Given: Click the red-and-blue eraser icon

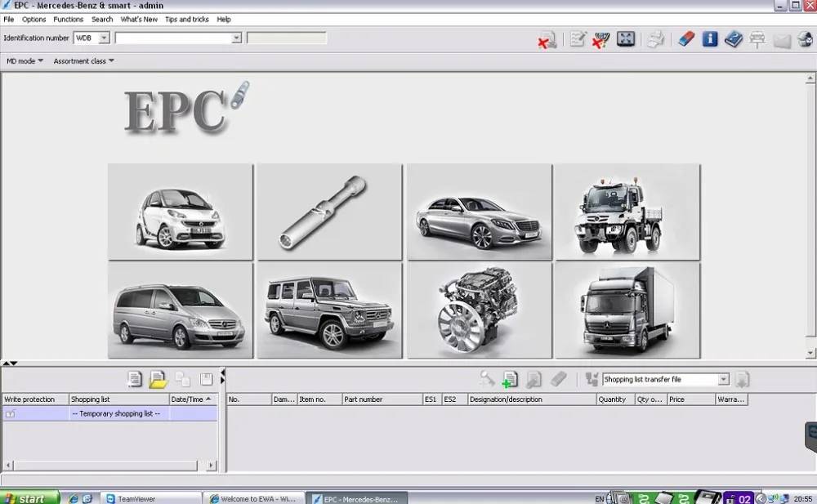Looking at the screenshot, I should (x=686, y=38).
